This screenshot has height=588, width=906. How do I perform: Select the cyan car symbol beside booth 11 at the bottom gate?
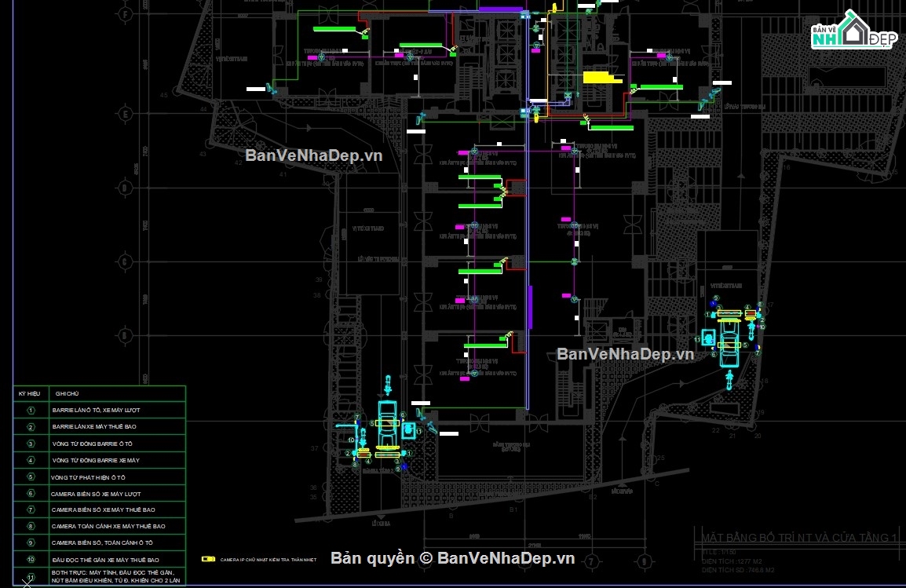click(387, 425)
